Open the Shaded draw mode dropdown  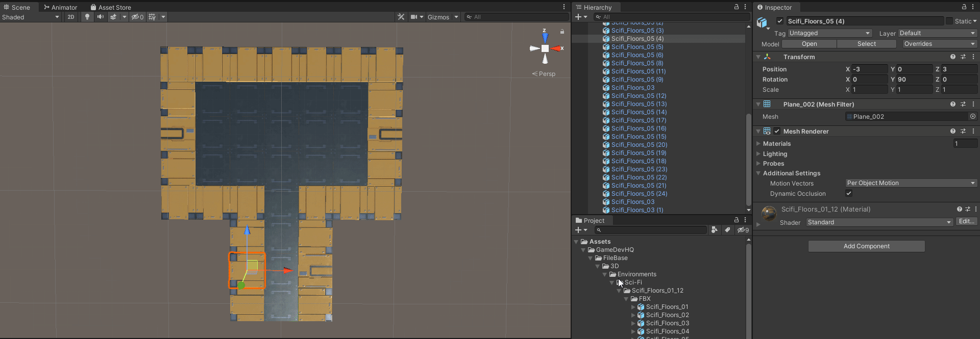31,17
